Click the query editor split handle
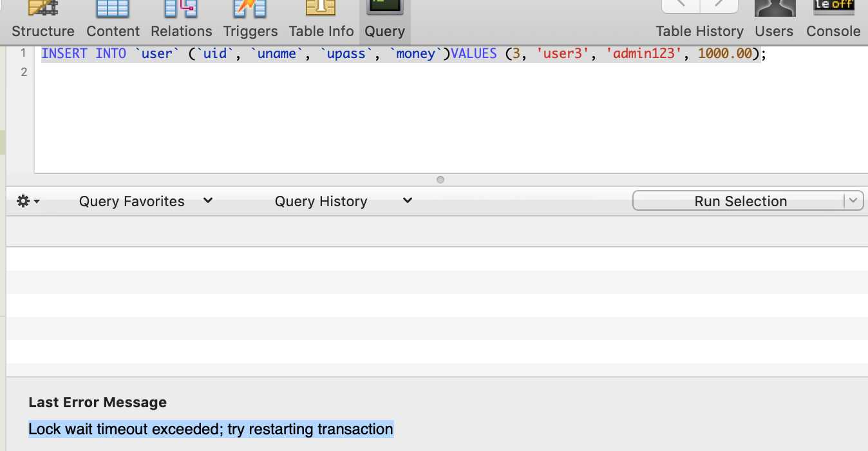Image resolution: width=868 pixels, height=451 pixels. [440, 180]
